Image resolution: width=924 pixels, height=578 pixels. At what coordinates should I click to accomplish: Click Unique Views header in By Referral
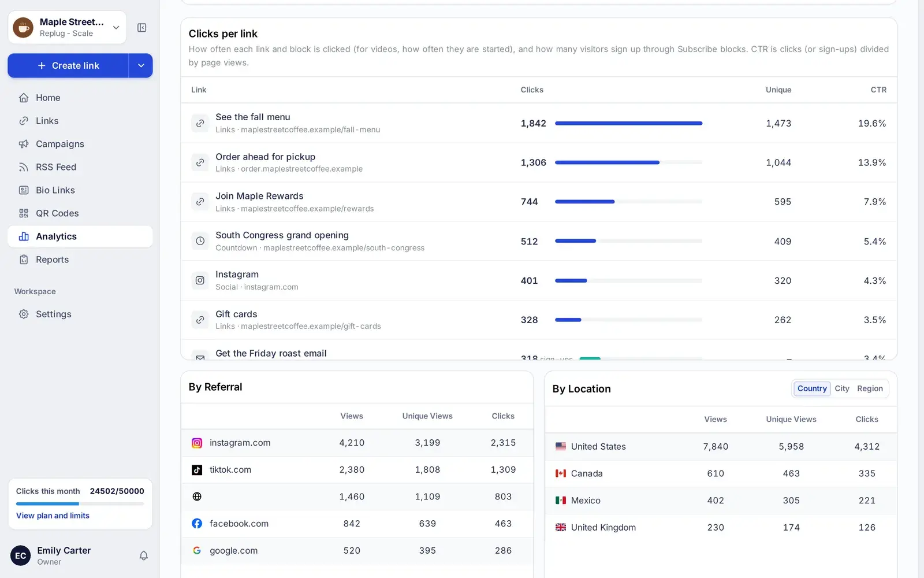(x=427, y=416)
